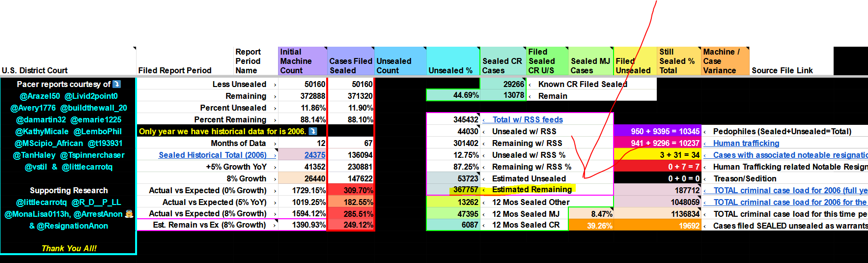Viewport: 868px width, 263px height.
Task: Click the 88.10% Percent Remaining cell
Action: [351, 119]
